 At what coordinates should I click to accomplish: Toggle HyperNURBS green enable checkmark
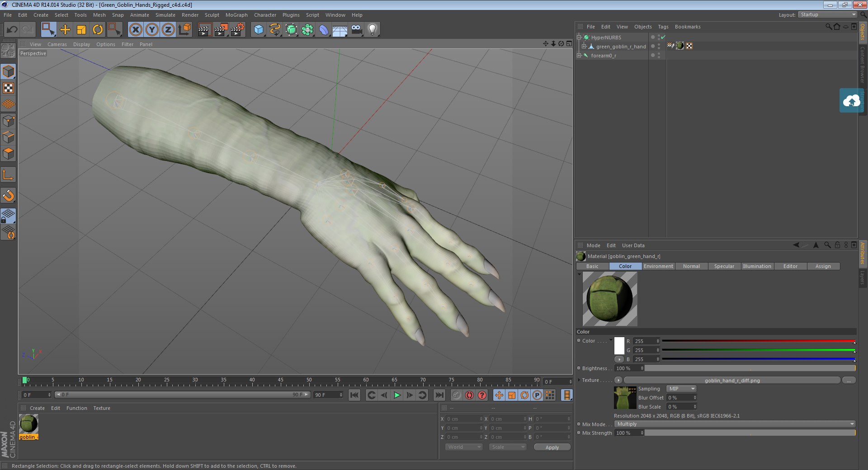pyautogui.click(x=663, y=38)
